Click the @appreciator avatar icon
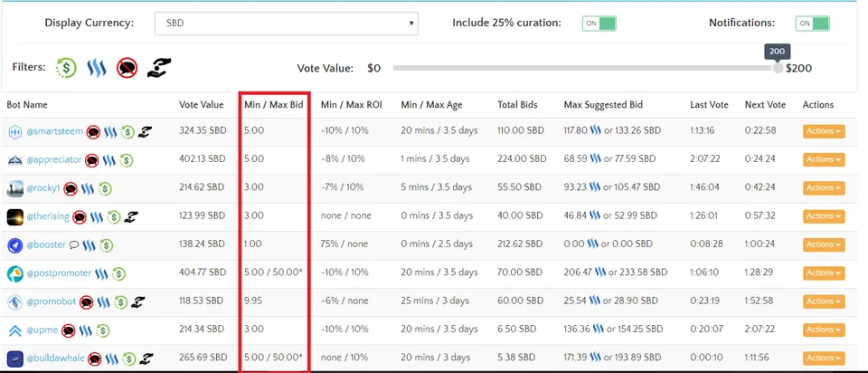Image resolution: width=868 pixels, height=373 pixels. (x=15, y=160)
